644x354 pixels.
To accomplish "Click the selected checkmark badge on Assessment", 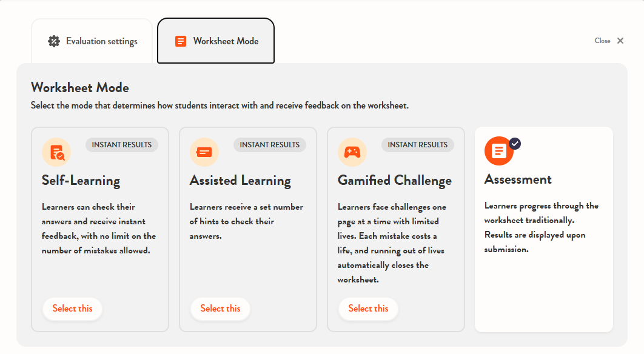I will (x=515, y=144).
